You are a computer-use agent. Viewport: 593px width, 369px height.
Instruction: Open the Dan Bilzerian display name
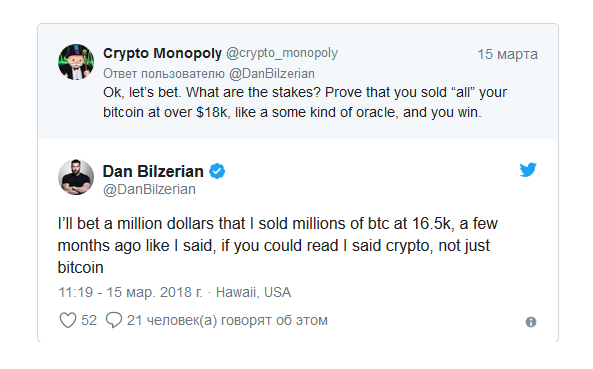[x=153, y=171]
